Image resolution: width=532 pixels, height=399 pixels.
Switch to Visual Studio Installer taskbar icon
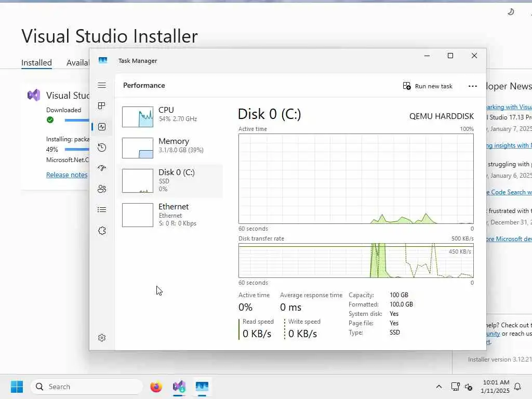pos(179,387)
